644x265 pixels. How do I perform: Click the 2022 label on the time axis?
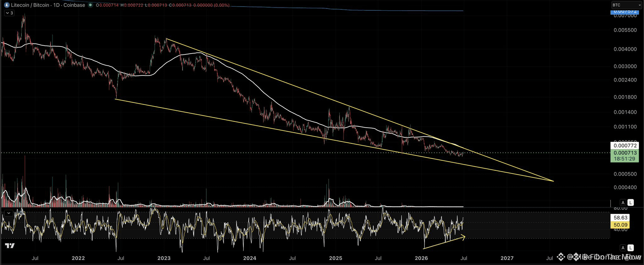coord(78,258)
